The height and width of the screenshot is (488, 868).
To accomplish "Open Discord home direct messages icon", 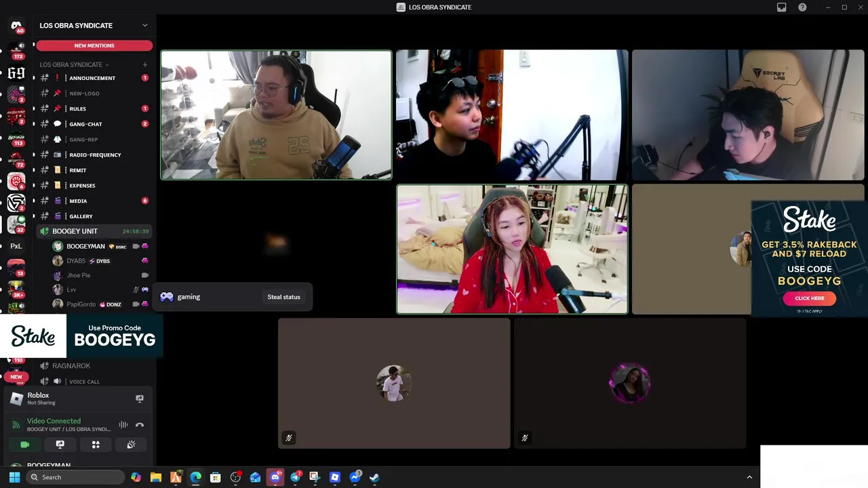I will coord(16,26).
